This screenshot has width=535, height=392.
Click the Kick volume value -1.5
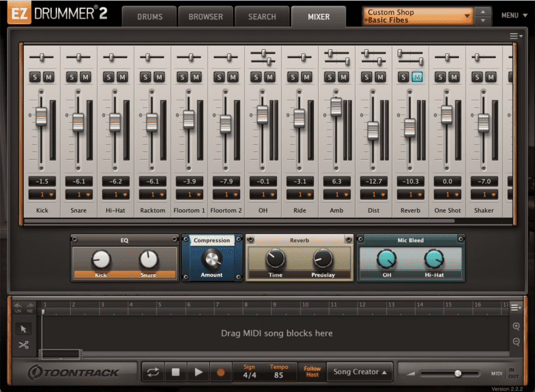(42, 182)
